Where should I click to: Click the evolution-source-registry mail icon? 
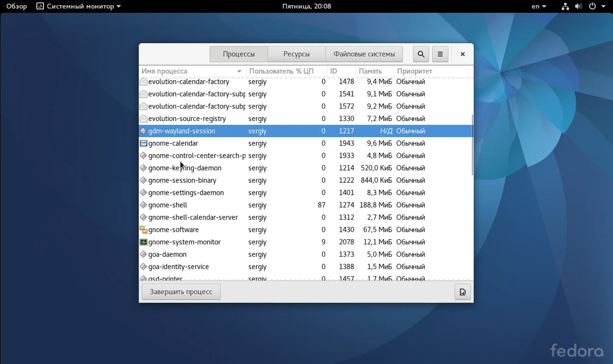(143, 119)
